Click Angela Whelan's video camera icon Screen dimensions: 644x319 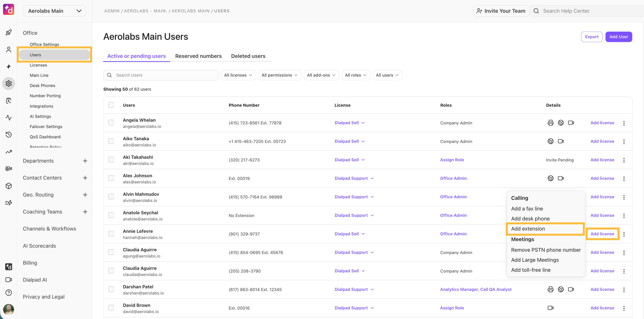571,123
